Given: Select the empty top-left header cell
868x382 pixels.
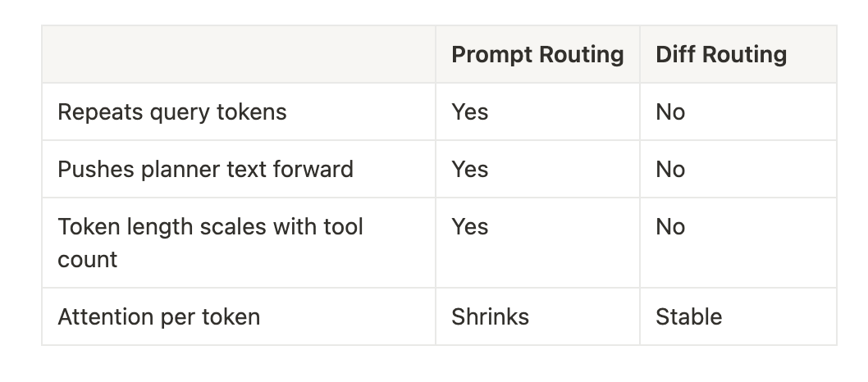Looking at the screenshot, I should 239,54.
